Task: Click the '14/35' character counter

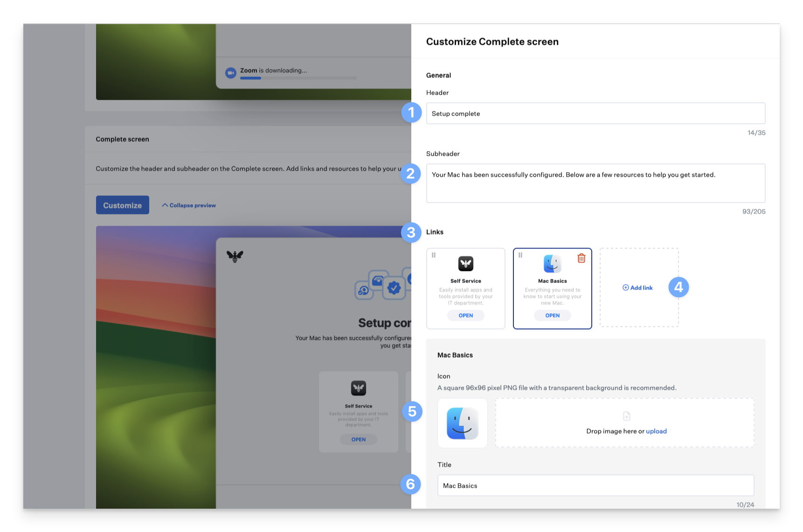Action: pos(756,133)
